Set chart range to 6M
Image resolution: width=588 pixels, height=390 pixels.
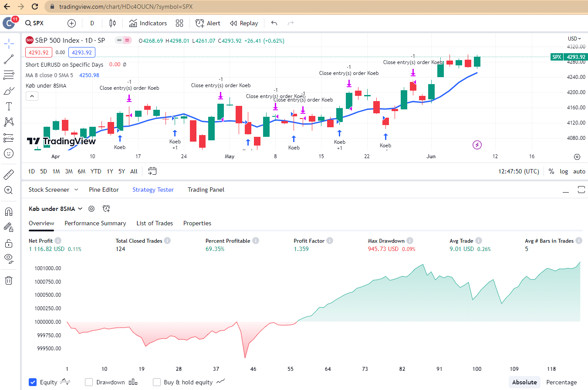tap(81, 171)
